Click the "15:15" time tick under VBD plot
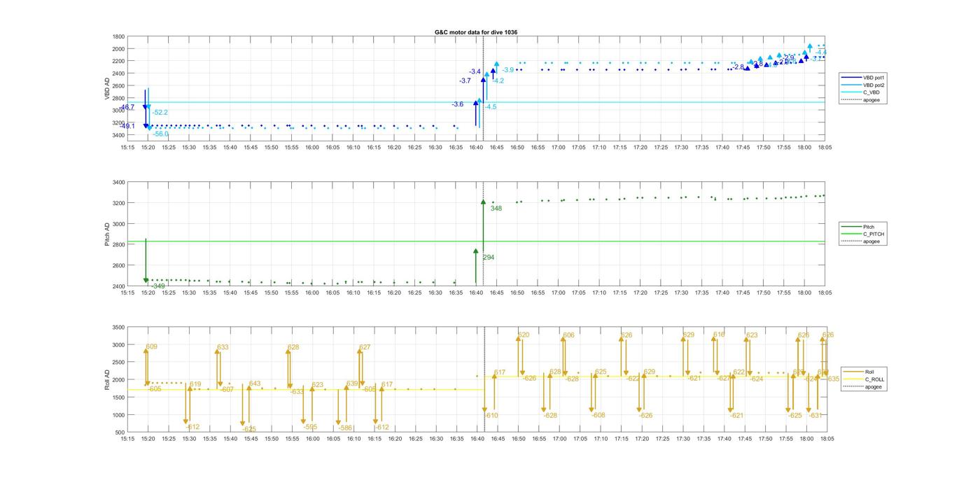The image size is (980, 485). click(127, 148)
